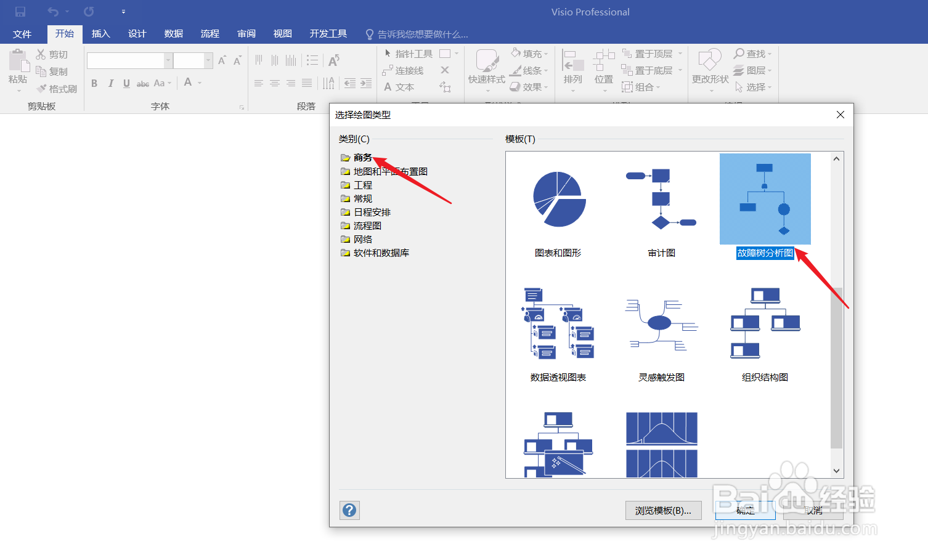
Task: Open the font size combo box
Action: 193,60
